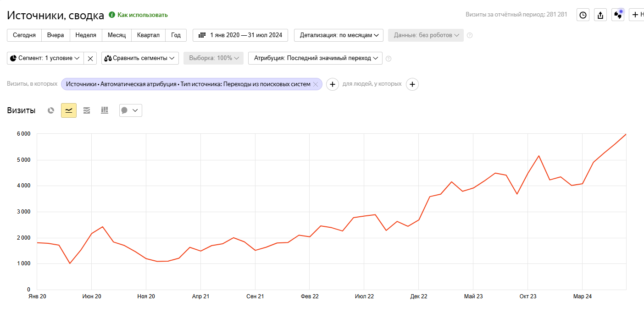
Task: Switch to pie chart view
Action: pyautogui.click(x=51, y=110)
